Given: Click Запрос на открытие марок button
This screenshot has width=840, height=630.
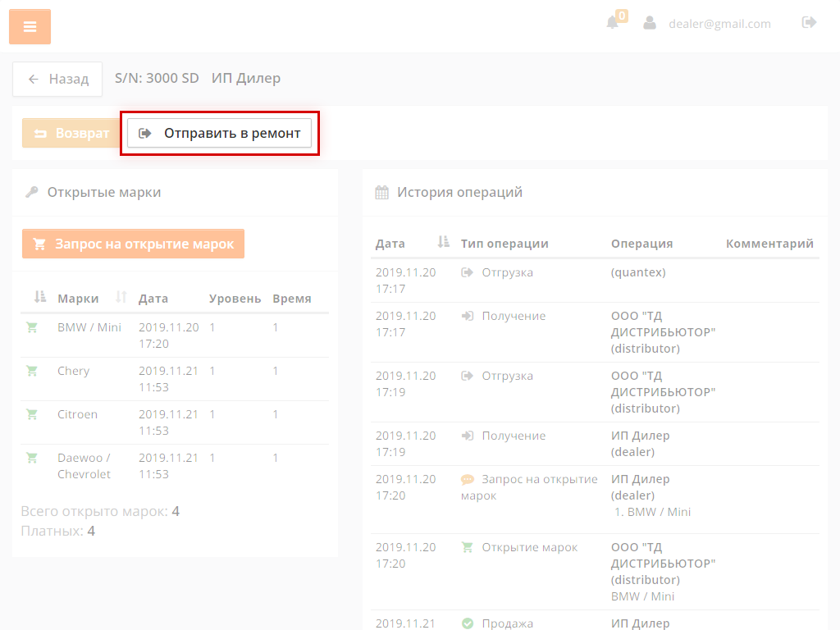Looking at the screenshot, I should [x=133, y=244].
